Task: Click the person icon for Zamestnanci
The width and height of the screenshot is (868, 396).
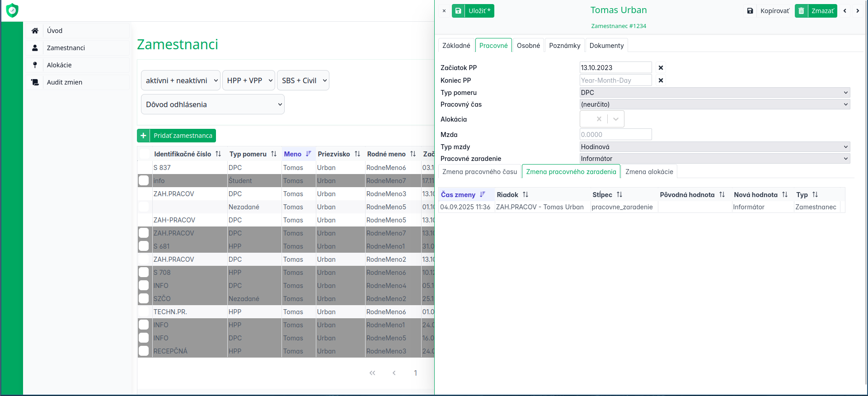Action: [35, 48]
